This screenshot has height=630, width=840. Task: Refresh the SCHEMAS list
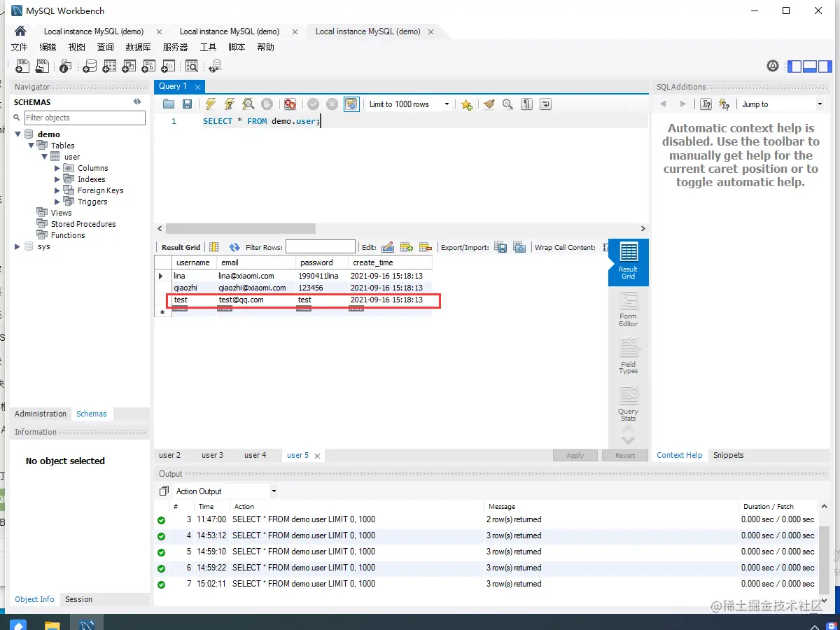click(x=137, y=102)
